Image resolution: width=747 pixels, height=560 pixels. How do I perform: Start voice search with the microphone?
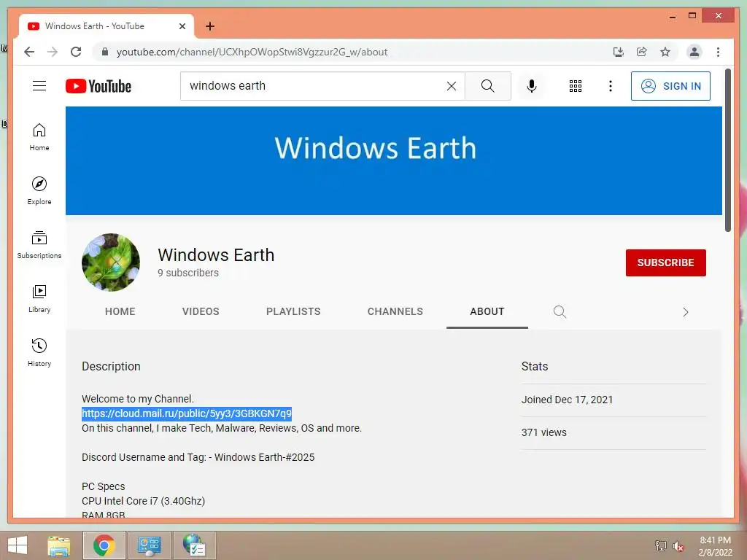coord(532,86)
